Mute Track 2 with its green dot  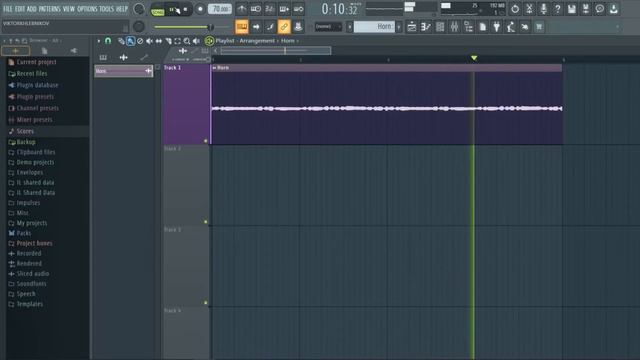coord(206,222)
